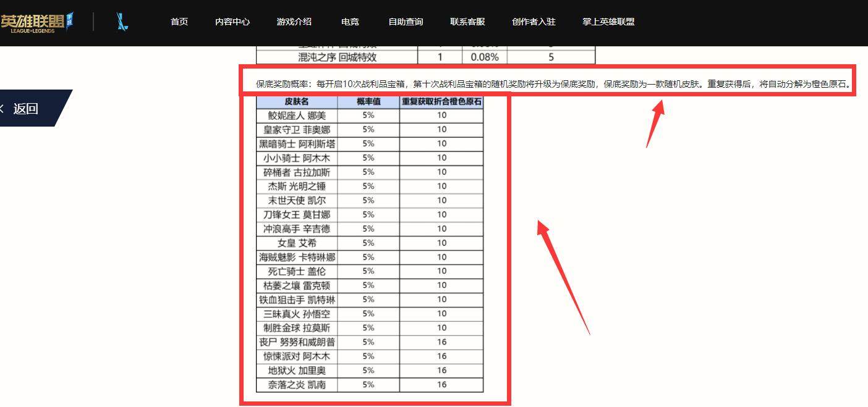Select the 碎桶者 古拉加斯 row

click(370, 172)
